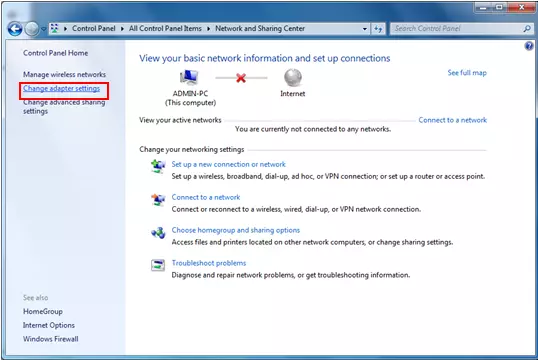
Task: Open Manage wireless networks
Action: click(64, 74)
